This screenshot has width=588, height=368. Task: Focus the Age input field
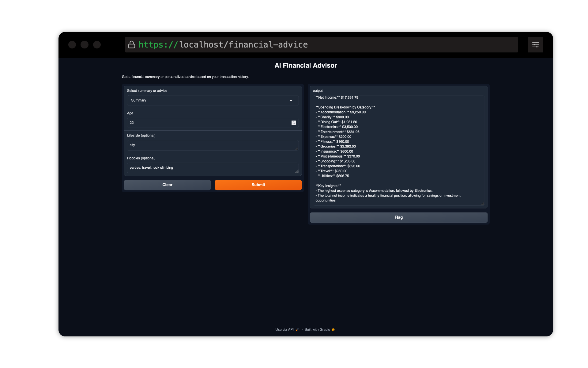coord(213,123)
